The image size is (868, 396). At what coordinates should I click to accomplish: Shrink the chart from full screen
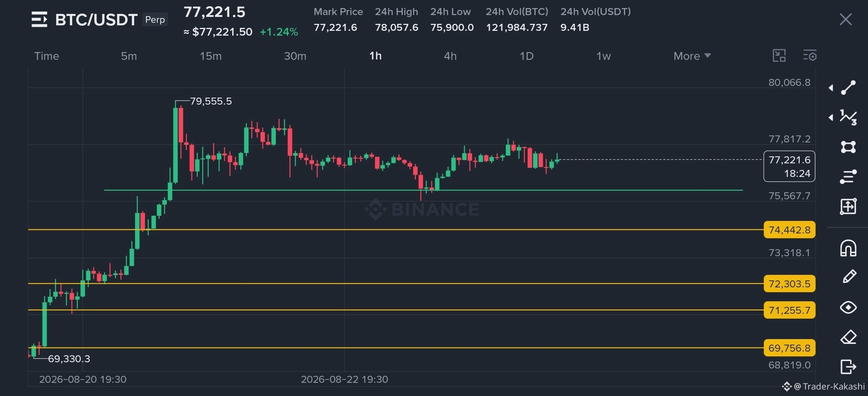click(x=779, y=56)
